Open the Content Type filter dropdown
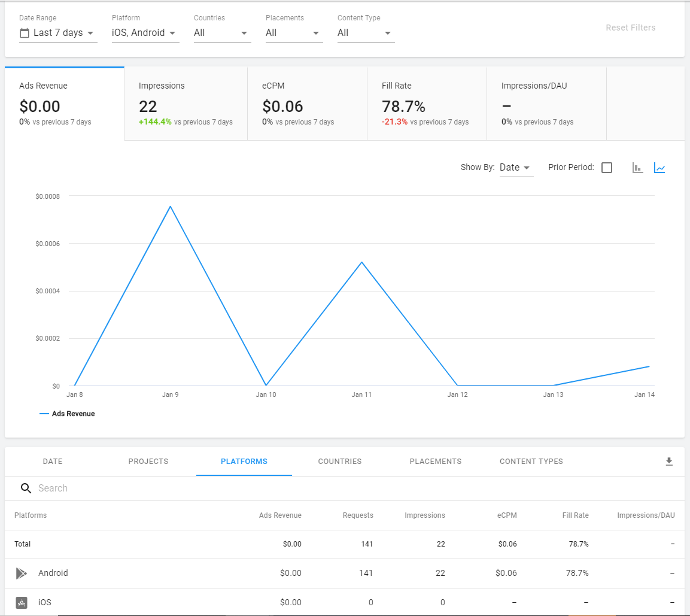Image resolution: width=690 pixels, height=616 pixels. click(365, 33)
